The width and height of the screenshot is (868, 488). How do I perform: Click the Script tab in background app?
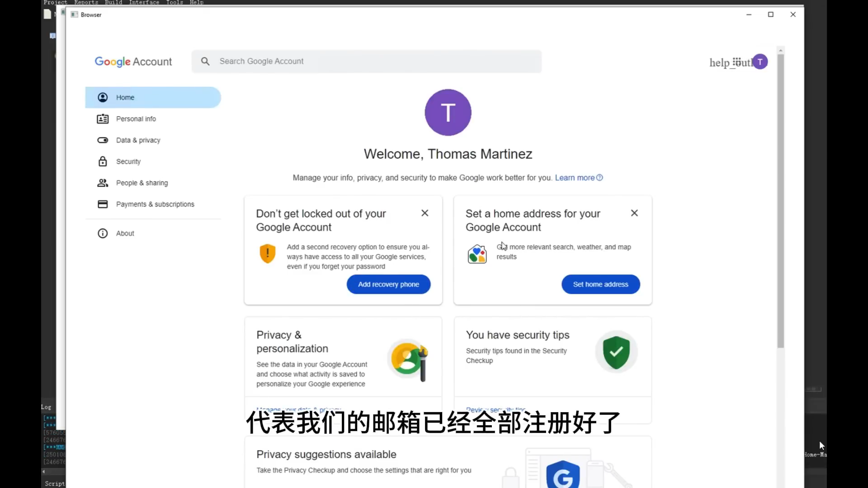point(55,483)
